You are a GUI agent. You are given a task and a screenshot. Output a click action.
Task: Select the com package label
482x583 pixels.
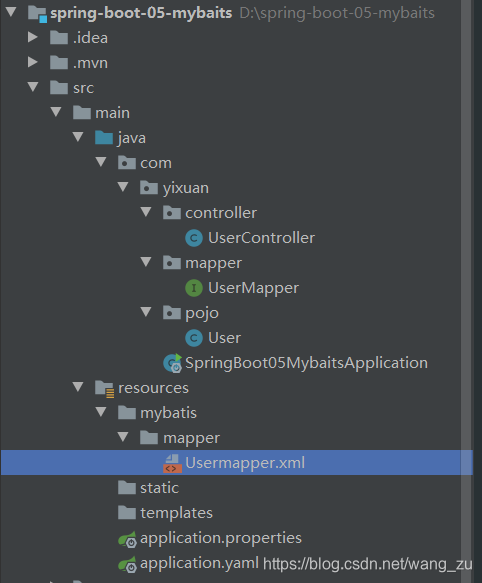click(156, 163)
